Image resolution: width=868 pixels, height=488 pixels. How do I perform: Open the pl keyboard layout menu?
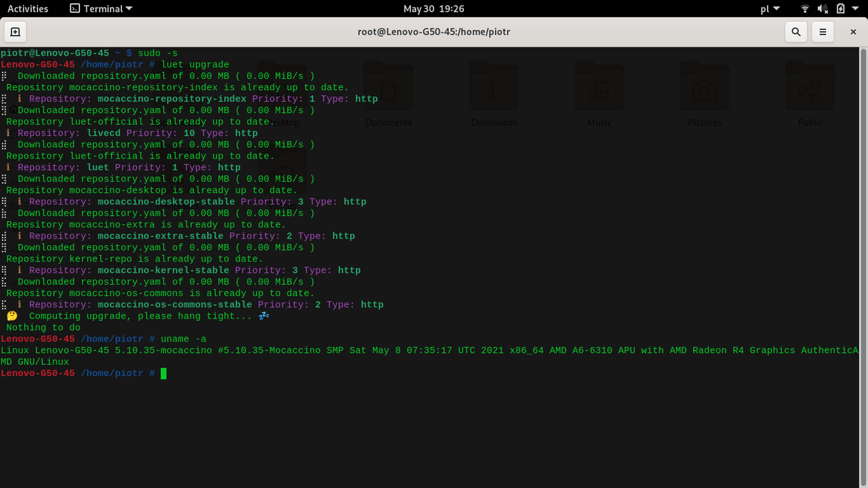tap(770, 9)
